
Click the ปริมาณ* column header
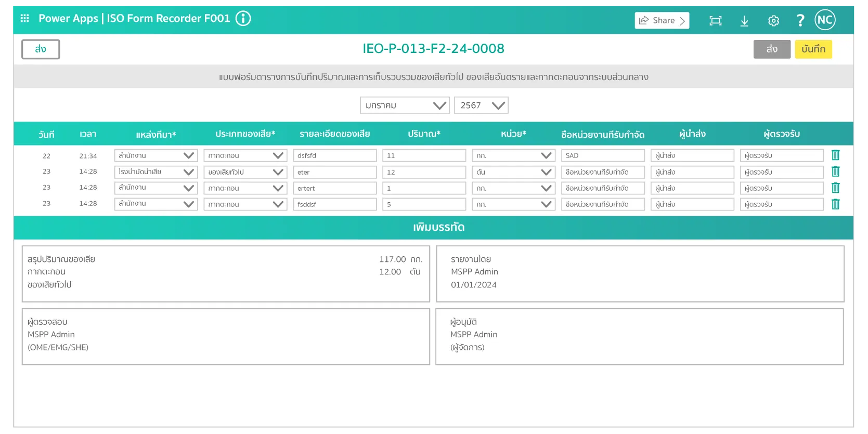(x=424, y=134)
